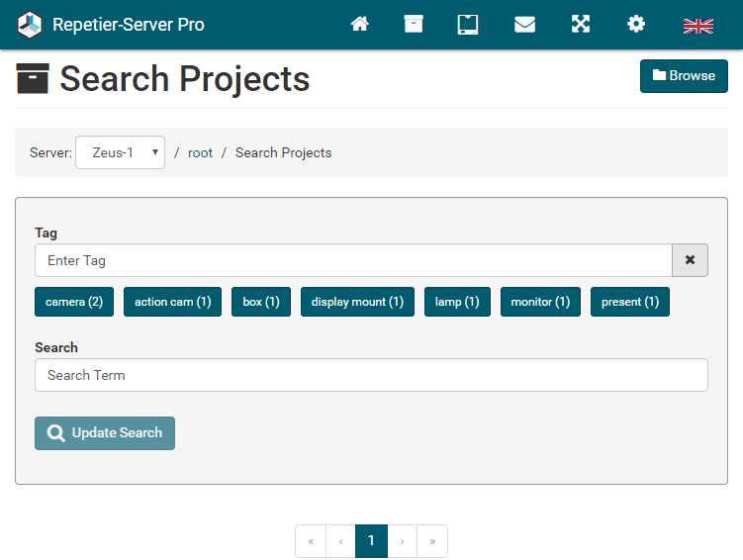Toggle the display mount (1) tag filter
The image size is (743, 560).
[x=357, y=302]
